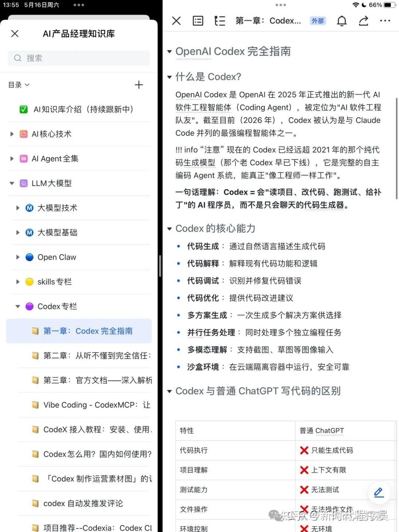Click the three dots beside the date
This screenshot has width=399, height=532.
[x=79, y=5]
